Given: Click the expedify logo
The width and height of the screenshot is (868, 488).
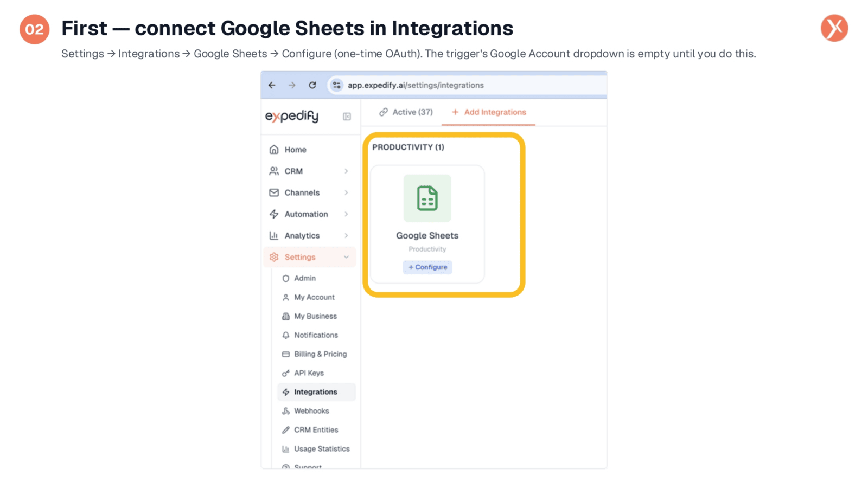Looking at the screenshot, I should 292,116.
